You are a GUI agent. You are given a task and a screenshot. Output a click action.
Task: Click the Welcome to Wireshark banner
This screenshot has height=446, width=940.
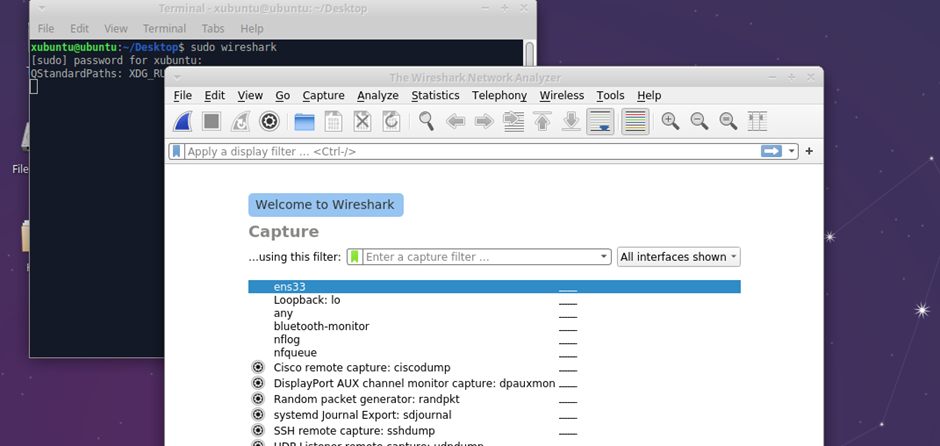point(326,204)
